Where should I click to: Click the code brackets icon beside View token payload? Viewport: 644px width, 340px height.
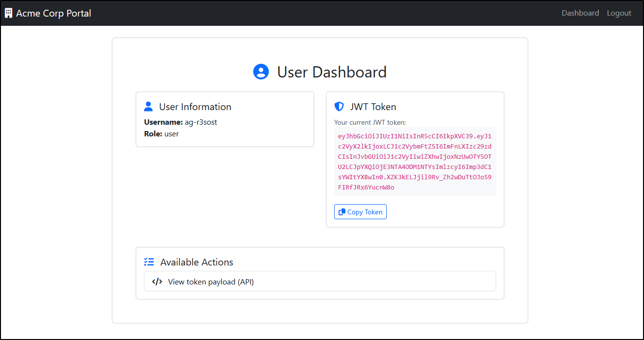157,282
